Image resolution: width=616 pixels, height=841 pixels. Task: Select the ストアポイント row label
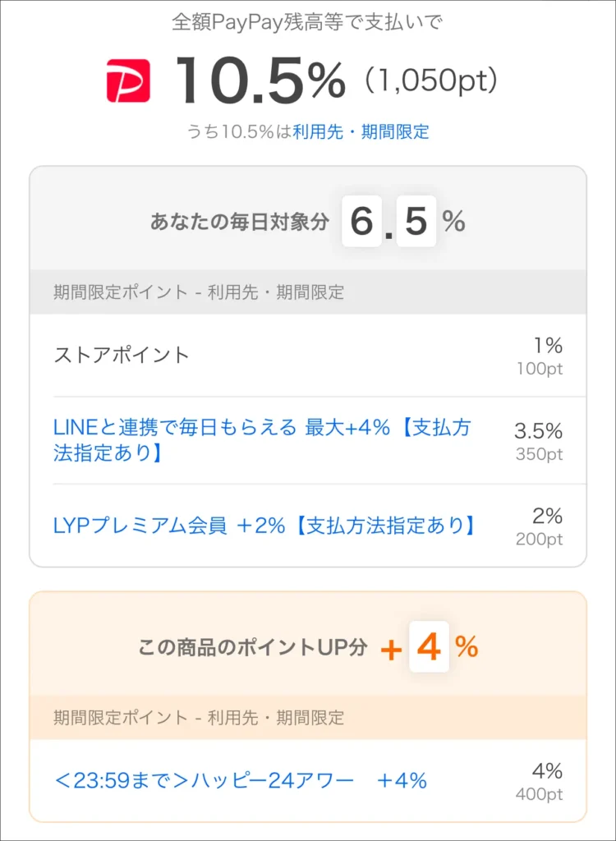click(x=122, y=355)
